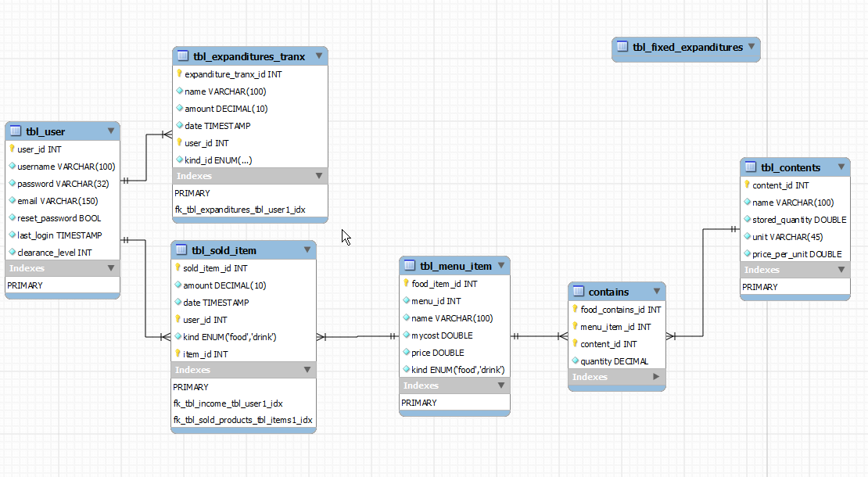The image size is (868, 477).
Task: Select the 'password VARCHAR(32)' column
Action: coord(63,183)
